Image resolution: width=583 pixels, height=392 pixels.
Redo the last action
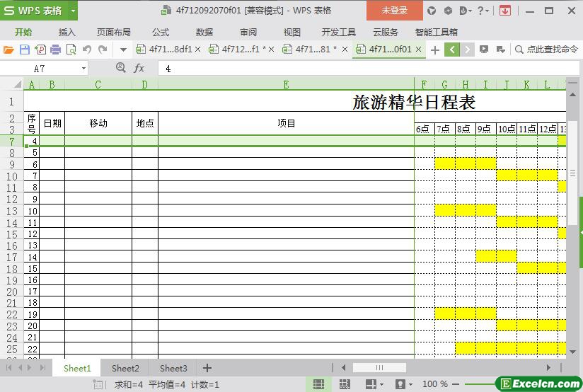click(103, 49)
